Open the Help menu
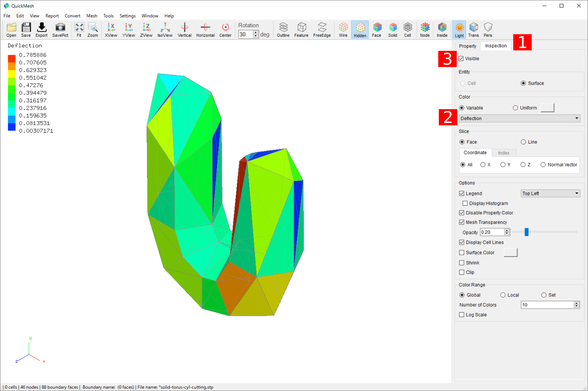 pyautogui.click(x=169, y=16)
